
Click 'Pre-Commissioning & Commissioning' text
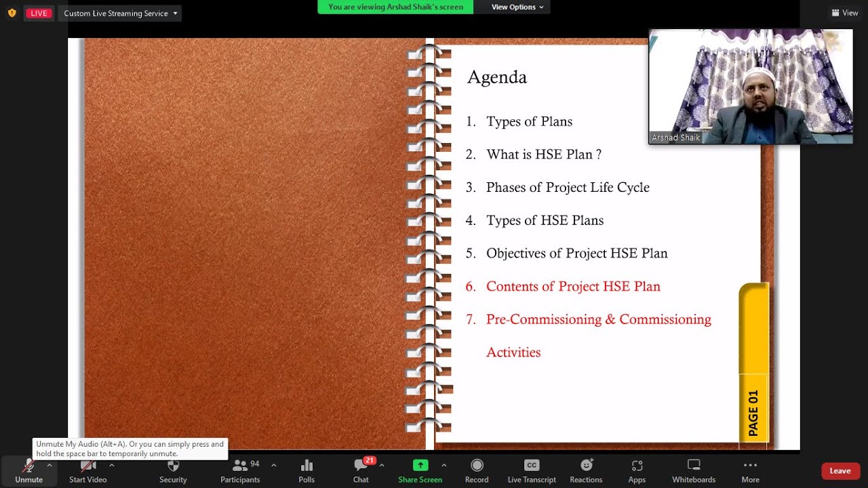click(x=599, y=319)
